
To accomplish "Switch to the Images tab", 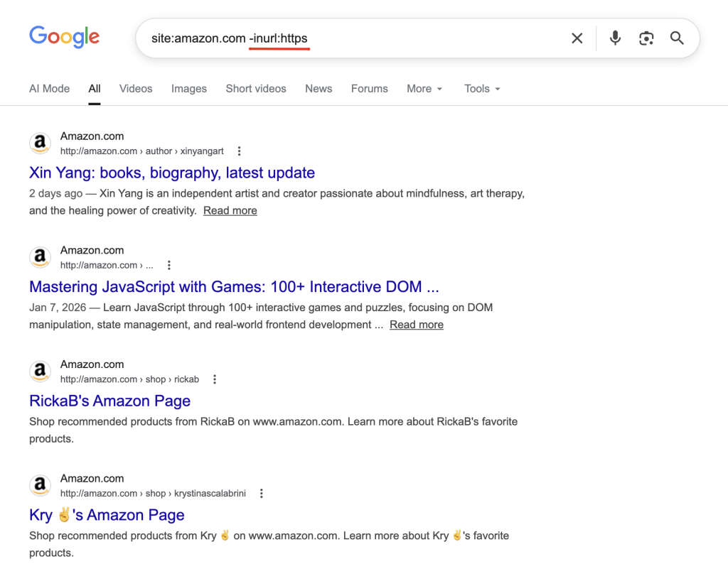I will point(189,89).
